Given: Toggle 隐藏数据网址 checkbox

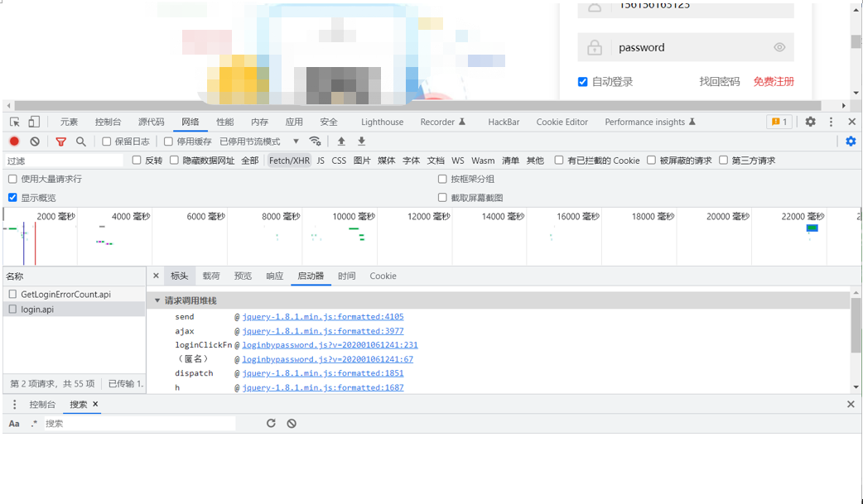Looking at the screenshot, I should [x=174, y=160].
